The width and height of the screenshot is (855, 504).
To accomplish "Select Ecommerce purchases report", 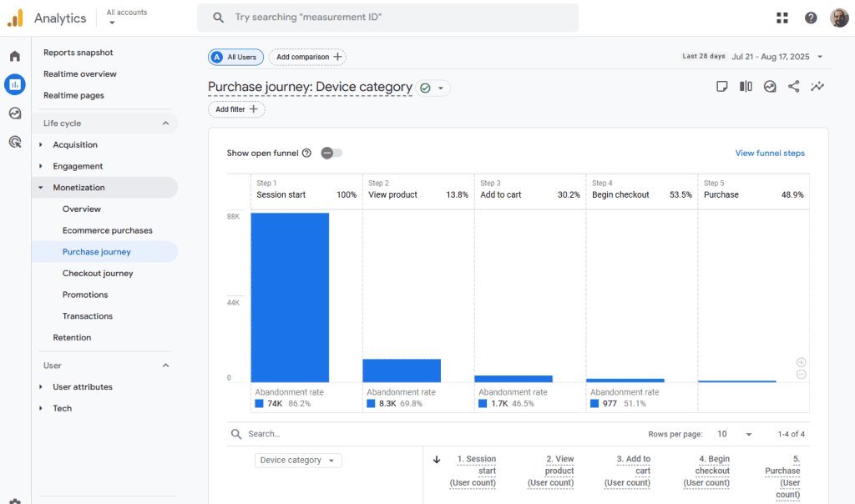I will click(x=107, y=230).
